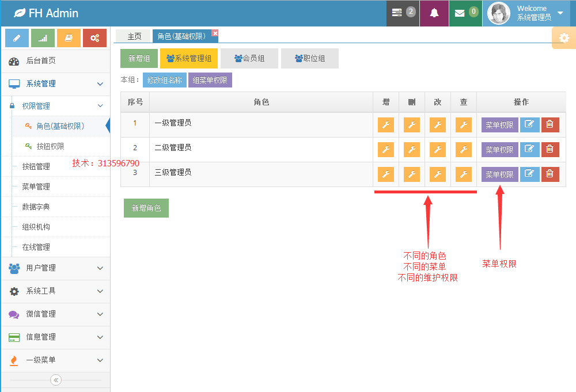Click the green signal bars shortcut icon
Viewport: 576px width, 392px height.
click(43, 38)
